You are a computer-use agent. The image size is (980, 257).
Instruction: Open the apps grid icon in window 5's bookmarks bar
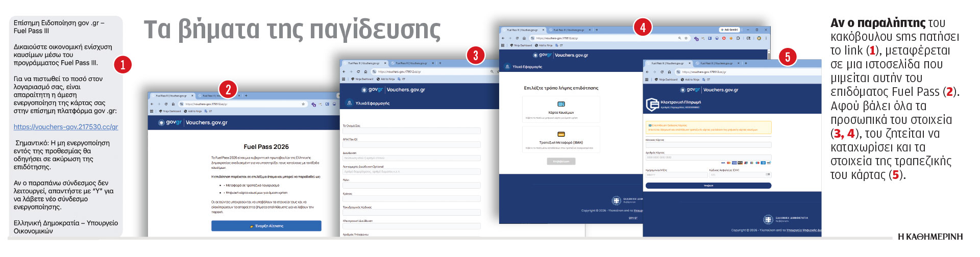(647, 80)
